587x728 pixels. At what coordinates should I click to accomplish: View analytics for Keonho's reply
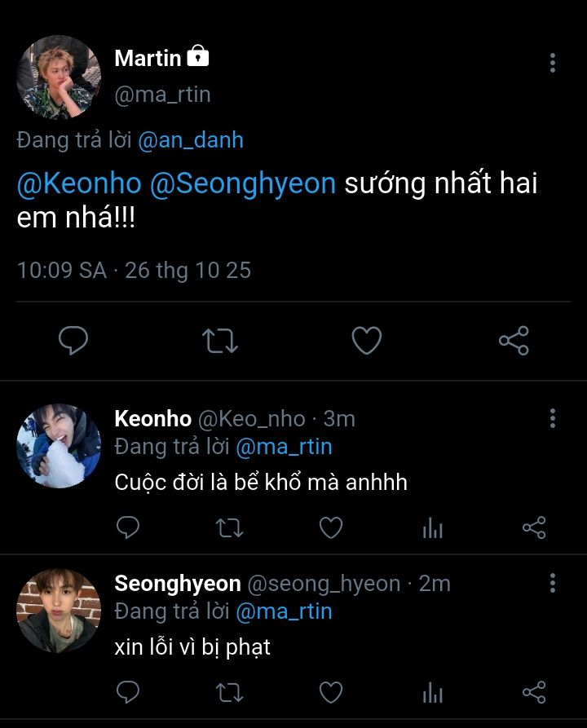432,528
